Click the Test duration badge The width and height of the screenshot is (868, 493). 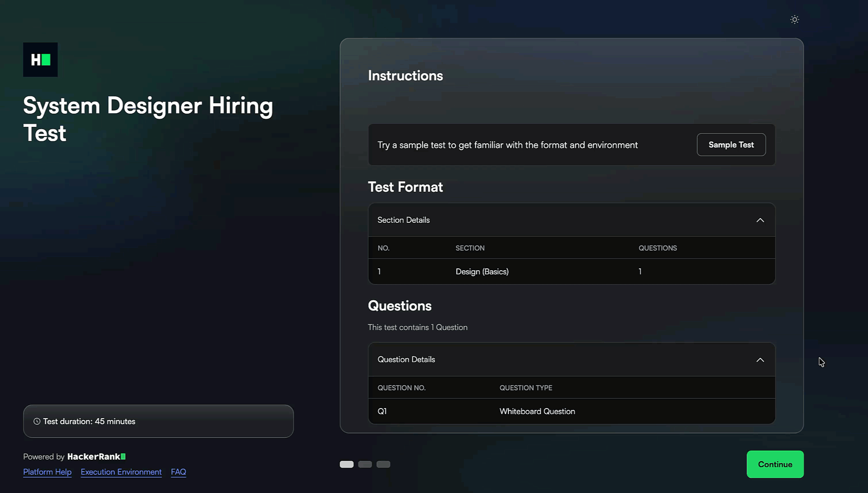click(x=158, y=421)
